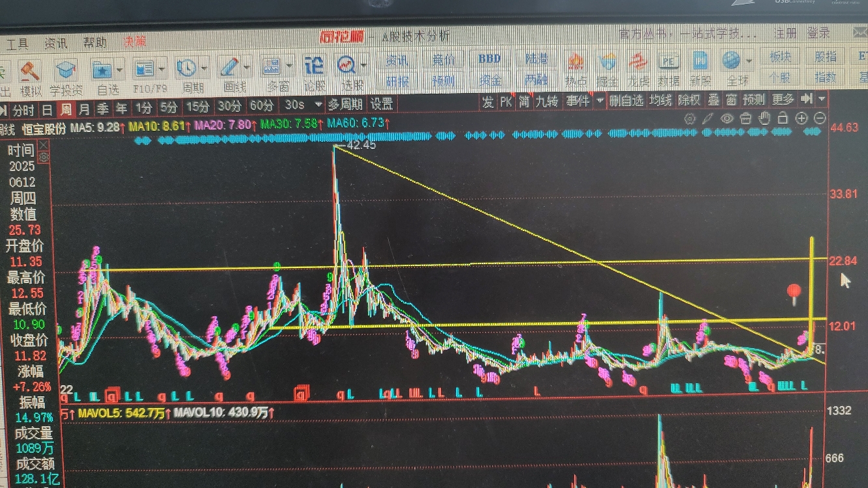The height and width of the screenshot is (488, 868).
Task: Open the red 决策 menu
Action: pyautogui.click(x=134, y=42)
